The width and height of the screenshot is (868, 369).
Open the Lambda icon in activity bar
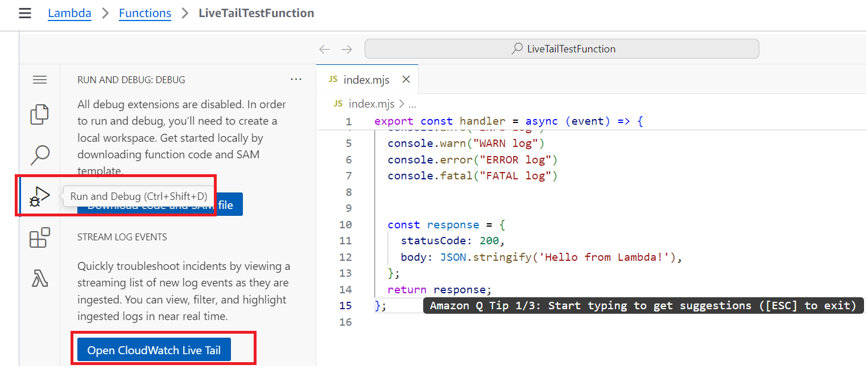[x=39, y=278]
